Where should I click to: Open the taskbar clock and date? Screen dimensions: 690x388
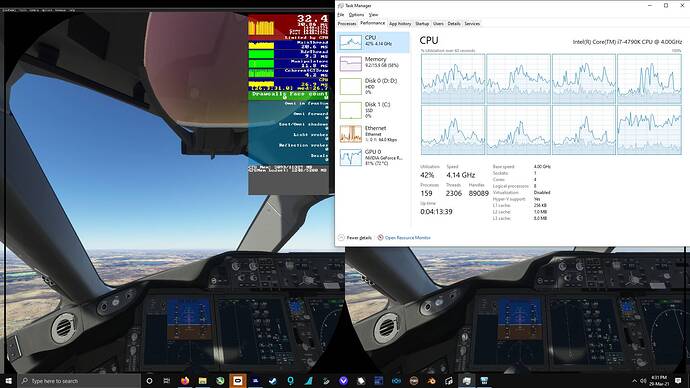pyautogui.click(x=658, y=381)
